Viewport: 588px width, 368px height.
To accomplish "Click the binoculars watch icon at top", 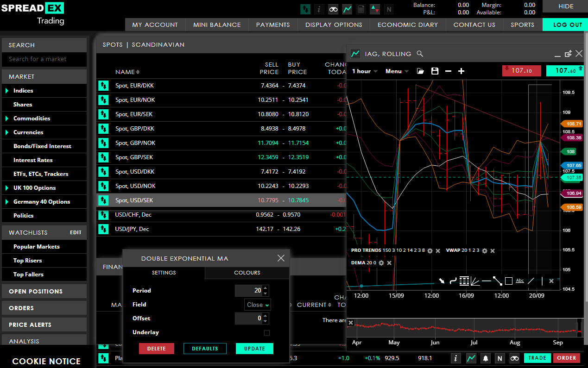I will pos(333,9).
